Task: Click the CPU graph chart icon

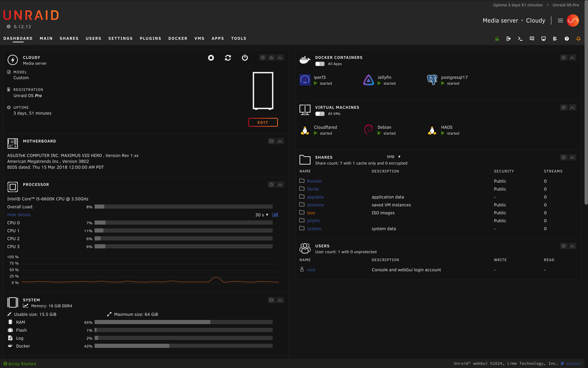Action: (x=275, y=214)
